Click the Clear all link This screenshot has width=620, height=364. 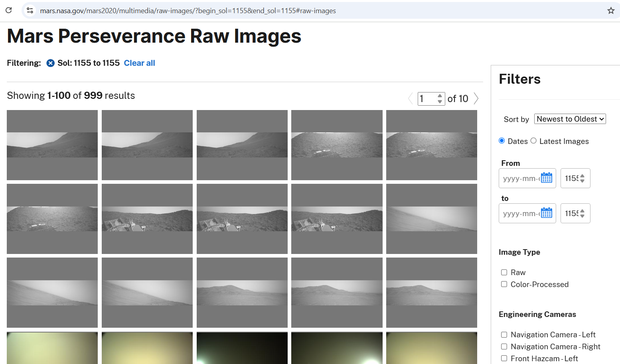[x=139, y=63]
